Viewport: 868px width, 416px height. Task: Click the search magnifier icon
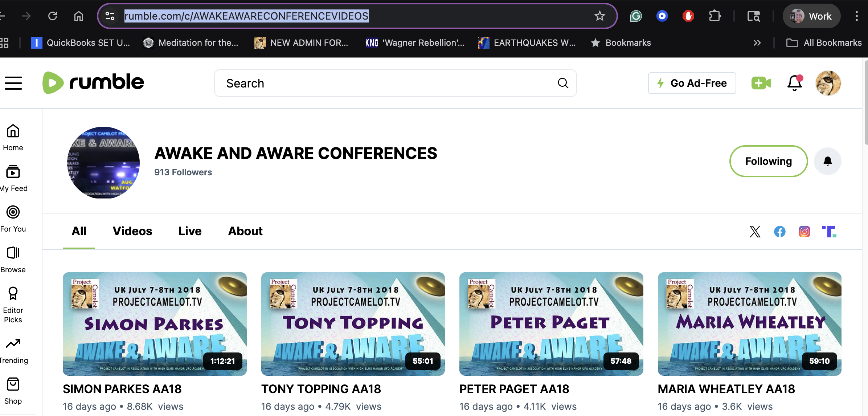click(563, 83)
